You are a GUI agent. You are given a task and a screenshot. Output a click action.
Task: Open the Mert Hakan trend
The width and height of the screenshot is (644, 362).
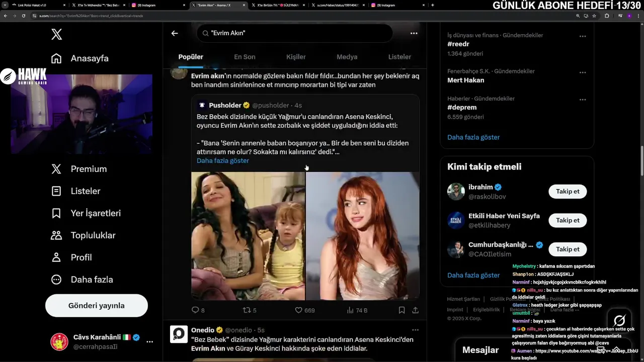tap(466, 80)
